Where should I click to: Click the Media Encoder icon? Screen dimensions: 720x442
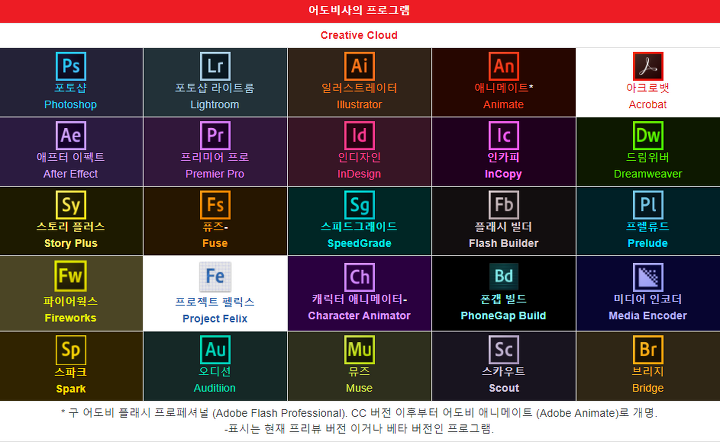(x=648, y=277)
